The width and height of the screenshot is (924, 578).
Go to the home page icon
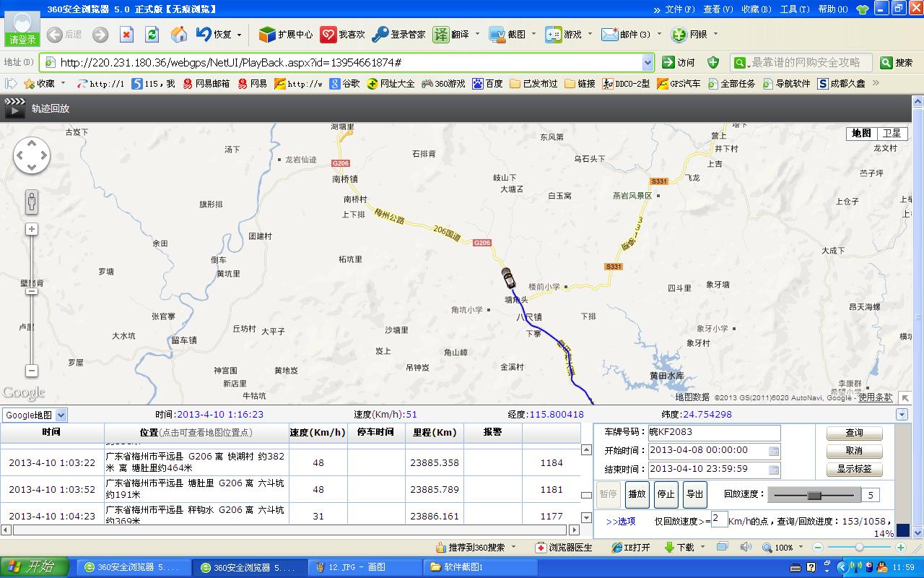coord(179,34)
